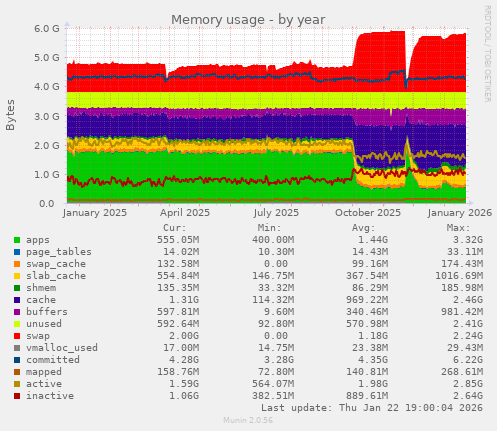Click the active average value 1.98G
This screenshot has width=497, height=431.
pos(373,384)
